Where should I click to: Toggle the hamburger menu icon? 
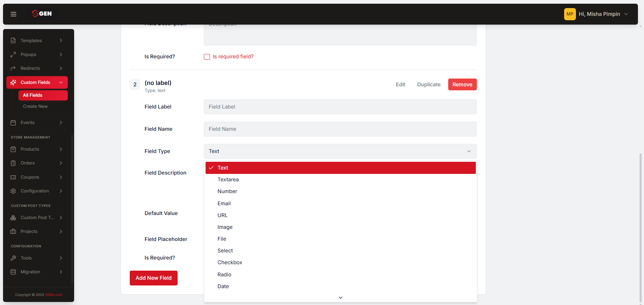13,14
